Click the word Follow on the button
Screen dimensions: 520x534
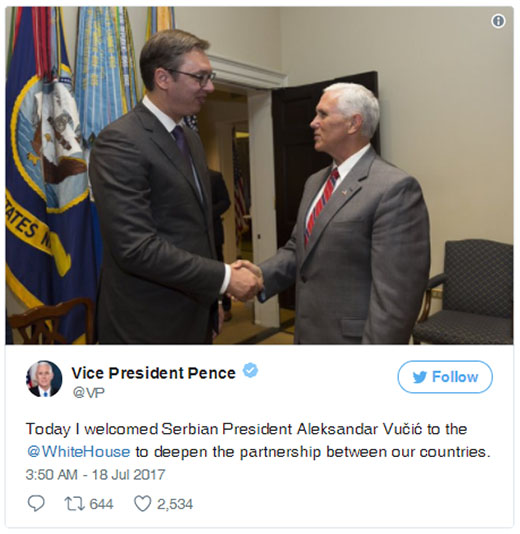pyautogui.click(x=455, y=377)
